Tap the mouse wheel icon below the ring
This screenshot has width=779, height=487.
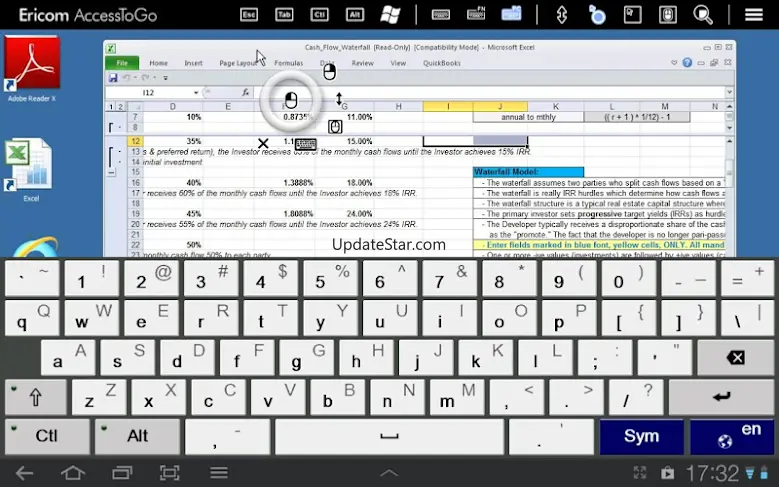[335, 127]
